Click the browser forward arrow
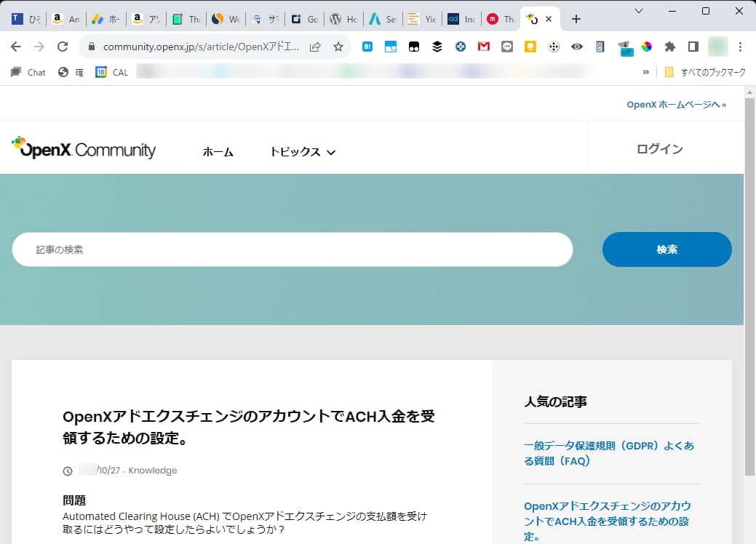756x544 pixels. click(x=39, y=47)
